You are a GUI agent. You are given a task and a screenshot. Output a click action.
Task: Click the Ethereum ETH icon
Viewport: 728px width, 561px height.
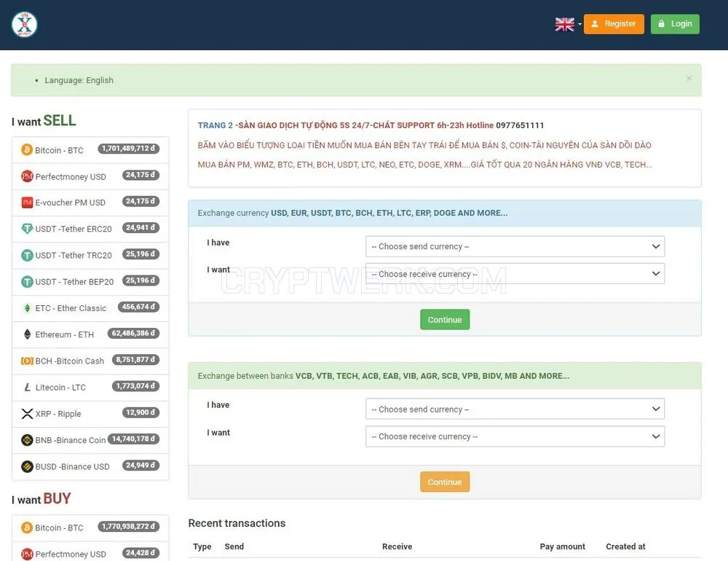pyautogui.click(x=27, y=334)
